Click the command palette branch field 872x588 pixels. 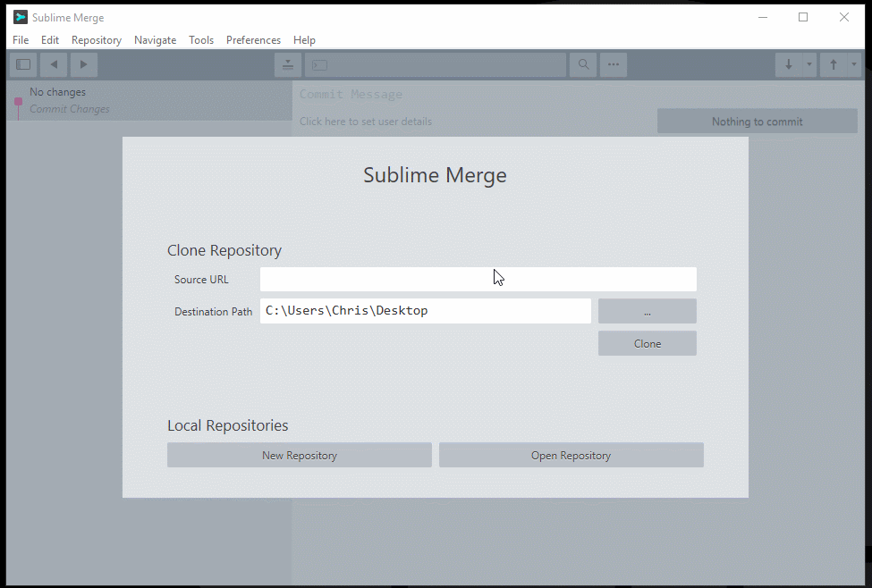pyautogui.click(x=436, y=64)
